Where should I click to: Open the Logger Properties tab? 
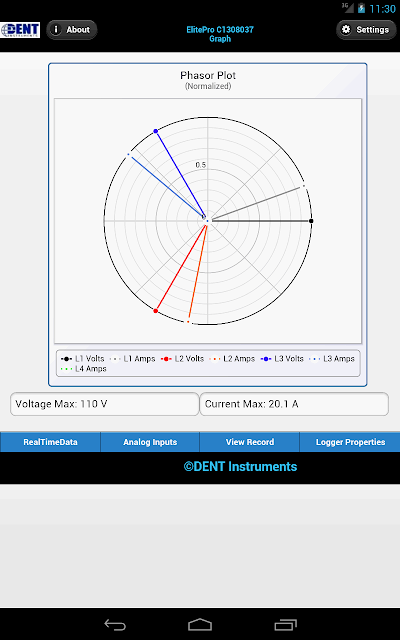pyautogui.click(x=350, y=442)
